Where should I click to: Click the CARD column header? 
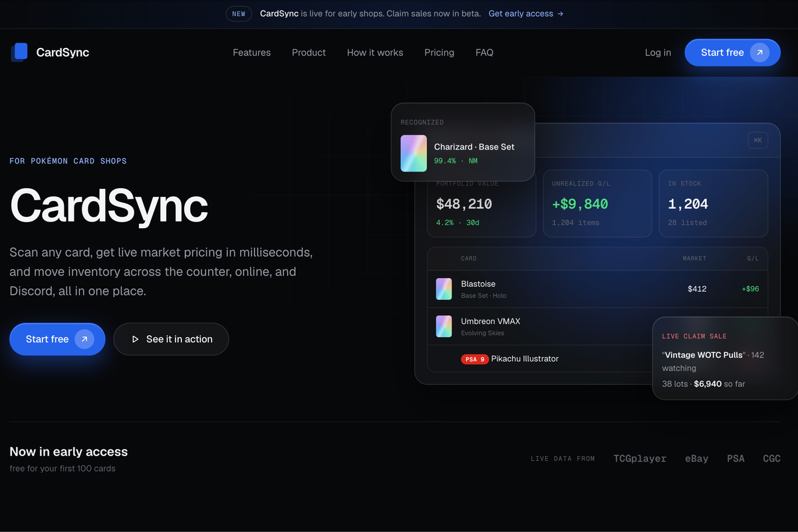click(x=468, y=258)
